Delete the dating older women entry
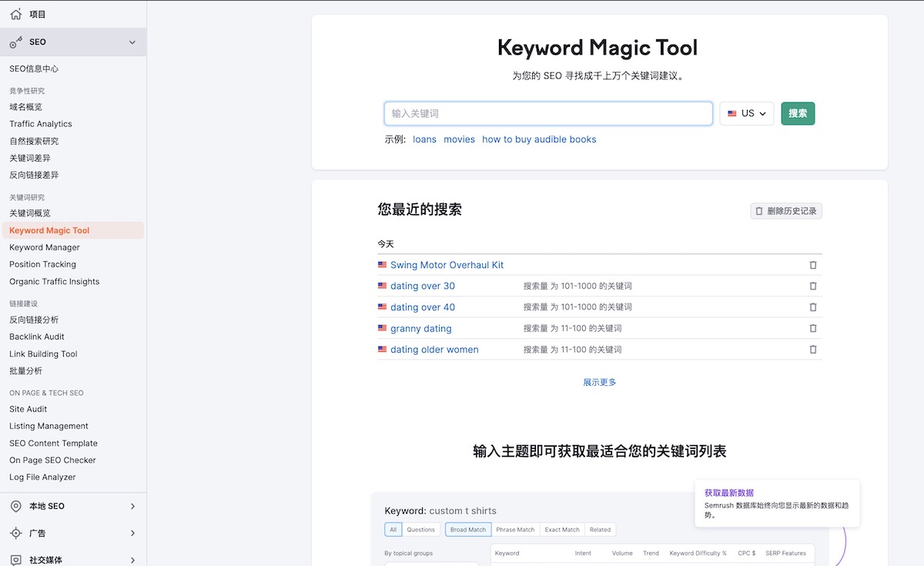 (813, 350)
